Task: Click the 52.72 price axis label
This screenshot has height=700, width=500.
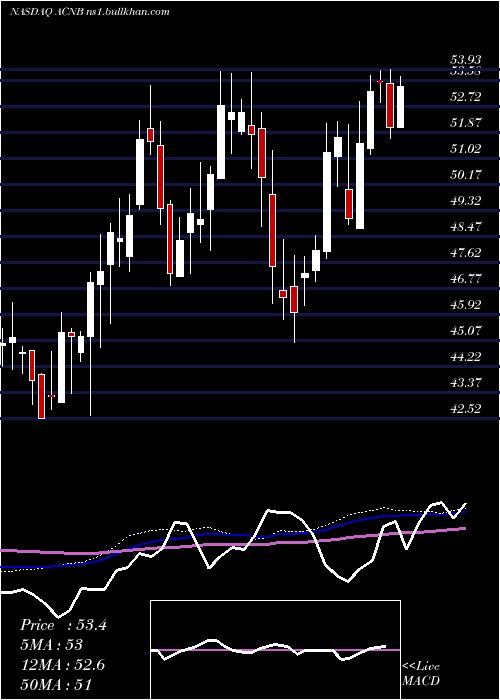Action: [x=466, y=96]
